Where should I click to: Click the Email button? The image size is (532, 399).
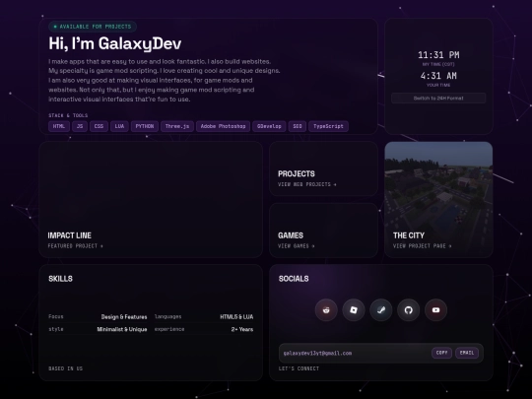point(467,353)
